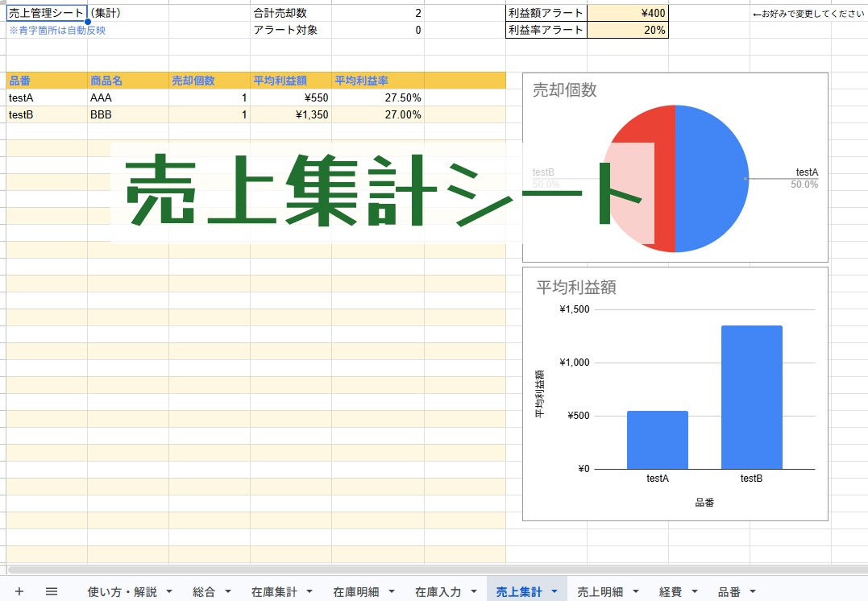
Task: Click the testB bar in bar chart
Action: click(x=751, y=397)
